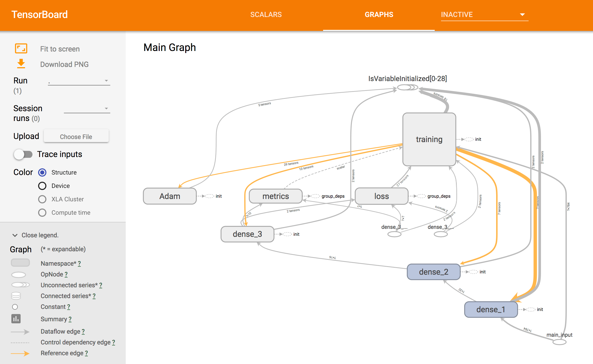593x364 pixels.
Task: Click the IsVariableInitialized series node
Action: click(x=407, y=88)
